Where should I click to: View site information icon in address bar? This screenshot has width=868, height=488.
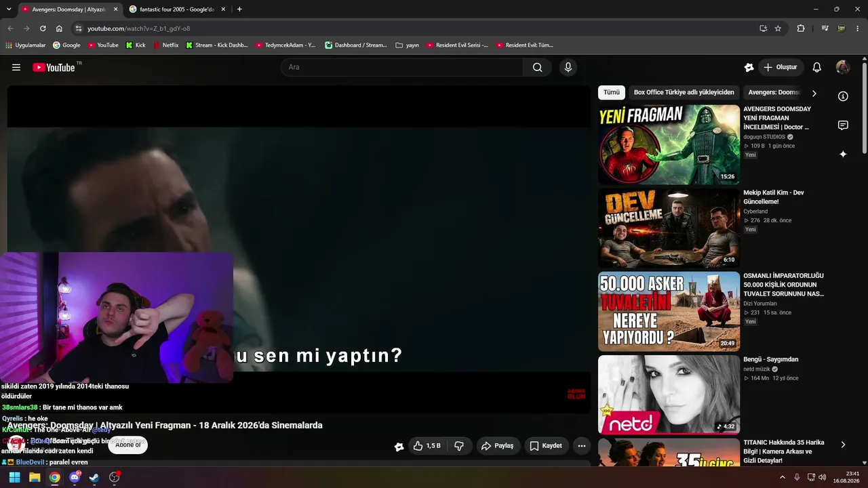pyautogui.click(x=79, y=28)
